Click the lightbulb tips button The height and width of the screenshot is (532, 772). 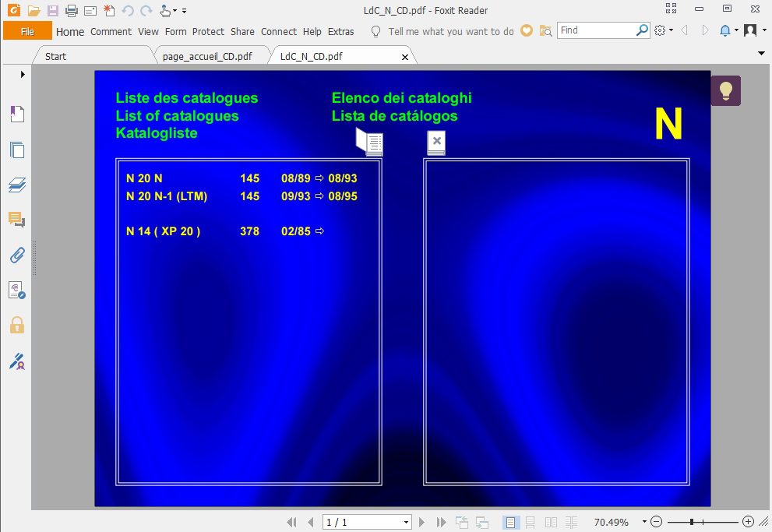pos(726,90)
